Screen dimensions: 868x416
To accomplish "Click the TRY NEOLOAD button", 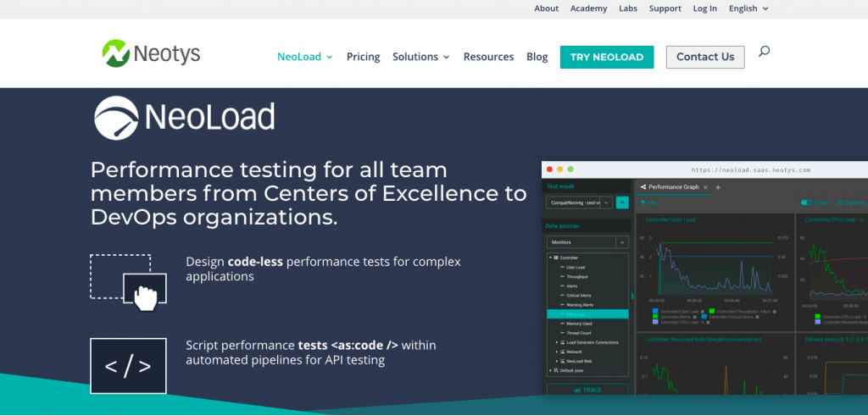I will [607, 57].
